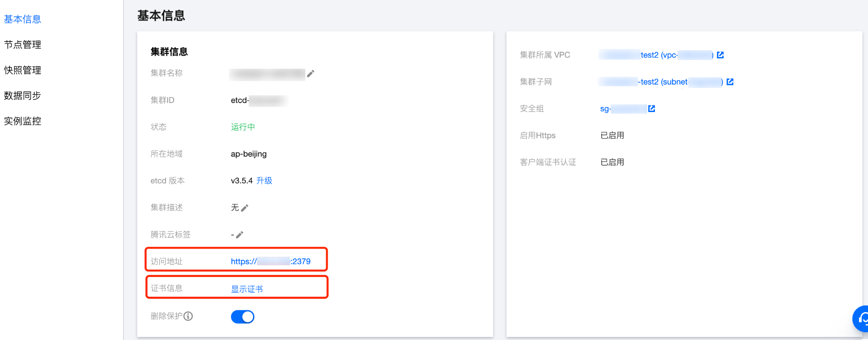
Task: Click 显示证书 link
Action: 247,289
